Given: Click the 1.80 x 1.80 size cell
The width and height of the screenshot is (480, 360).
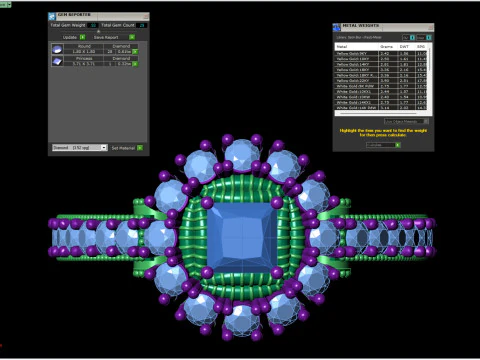Looking at the screenshot, I should click(84, 52).
